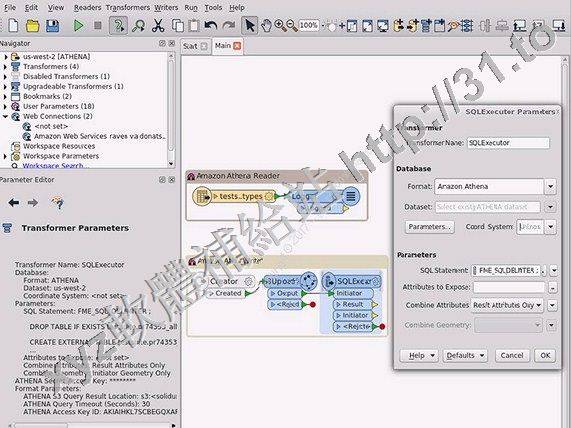Viewport: 571px width, 428px height.
Task: Open the Readers menu
Action: [87, 8]
